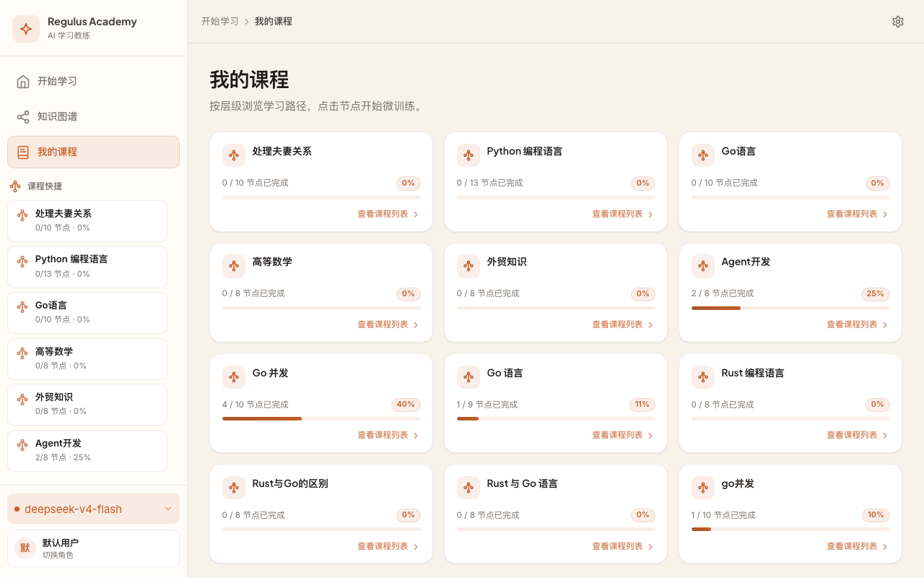924x578 pixels.
Task: Click chevron arrow in Agent开发 card link
Action: [885, 325]
